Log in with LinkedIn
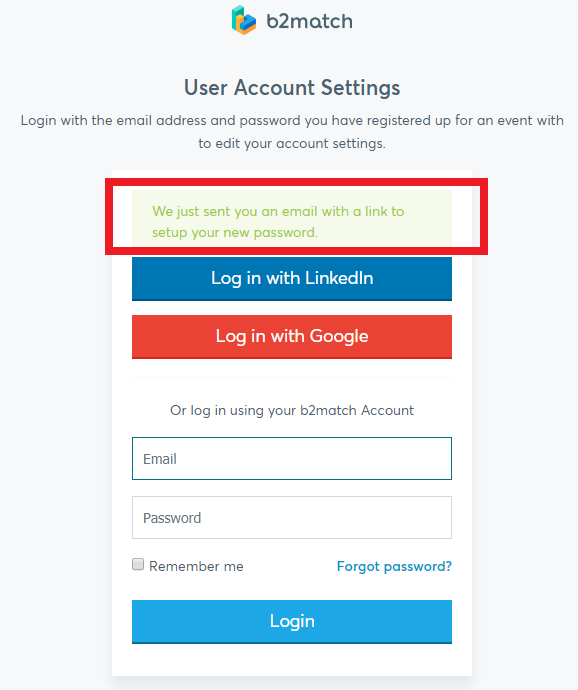578x690 pixels. 292,279
